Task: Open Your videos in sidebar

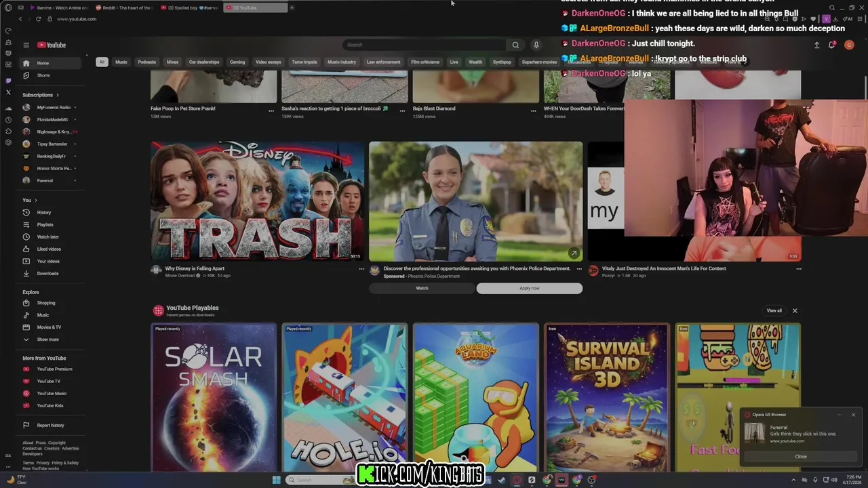Action: click(51, 261)
